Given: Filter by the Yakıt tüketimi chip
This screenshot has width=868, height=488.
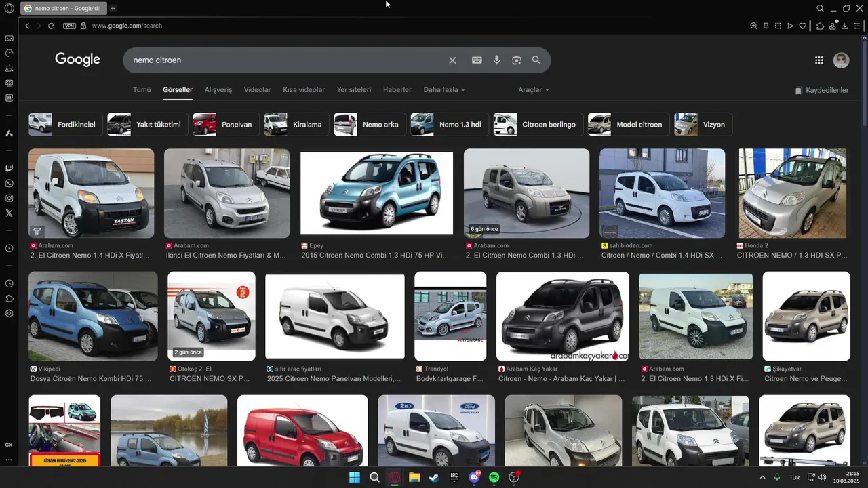Looking at the screenshot, I should [x=149, y=125].
